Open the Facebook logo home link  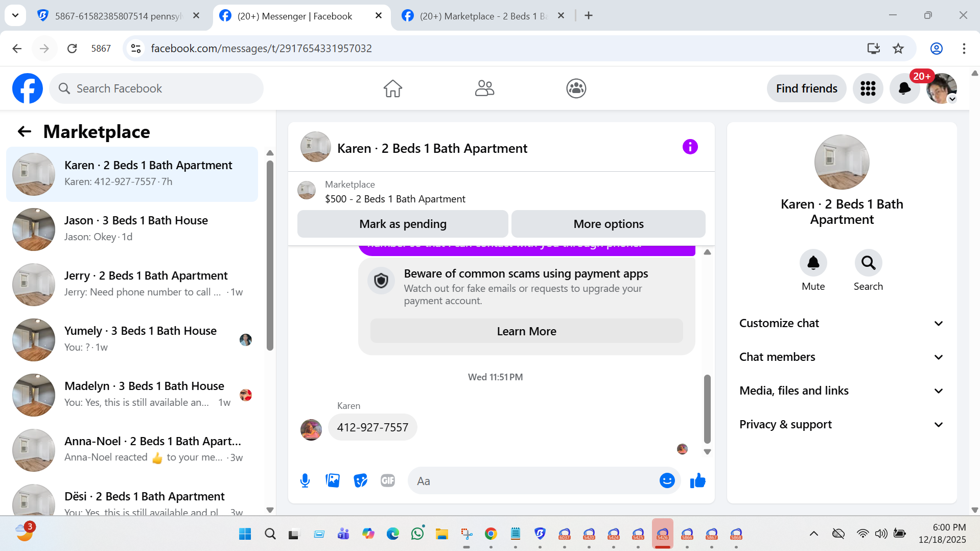pyautogui.click(x=28, y=88)
